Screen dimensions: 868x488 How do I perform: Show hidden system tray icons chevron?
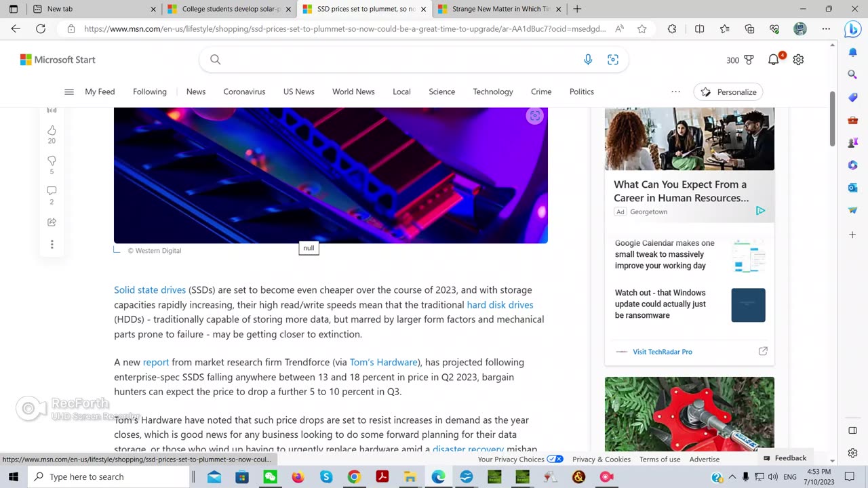(x=732, y=476)
